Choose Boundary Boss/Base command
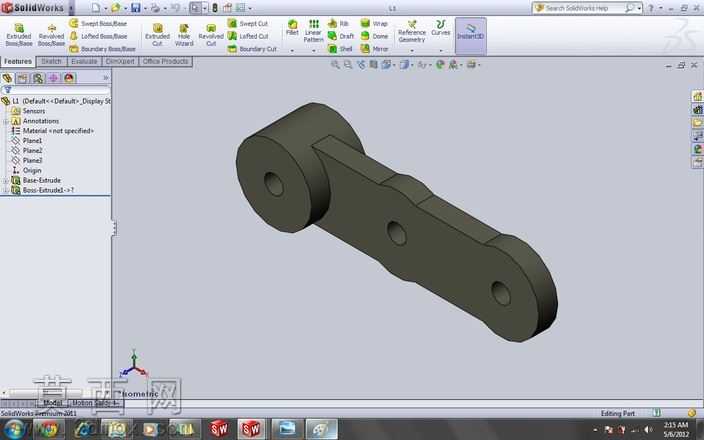This screenshot has width=704, height=440. 102,48
